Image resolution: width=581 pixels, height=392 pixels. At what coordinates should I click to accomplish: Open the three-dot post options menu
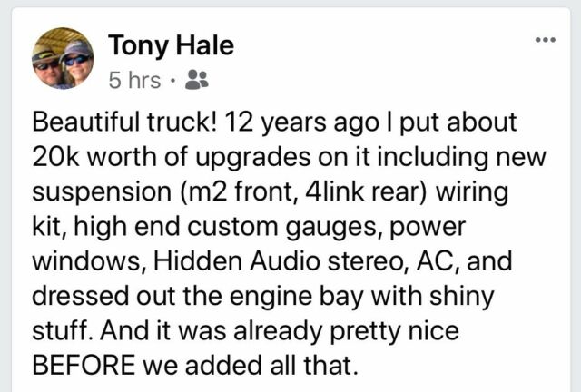point(544,41)
